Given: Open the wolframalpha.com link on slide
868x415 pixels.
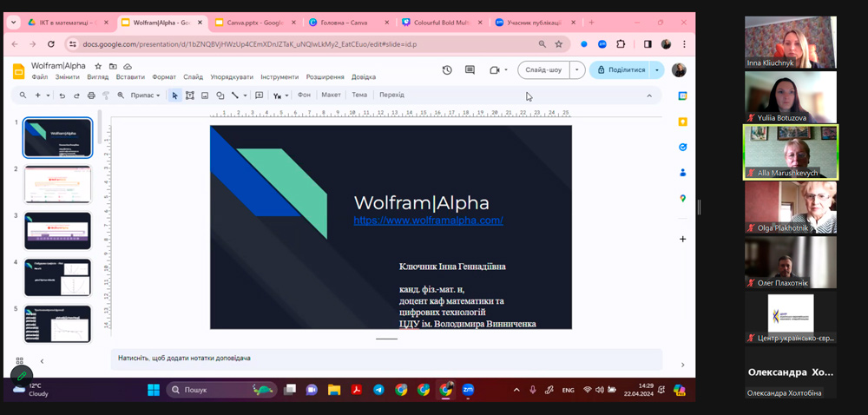Looking at the screenshot, I should click(428, 221).
